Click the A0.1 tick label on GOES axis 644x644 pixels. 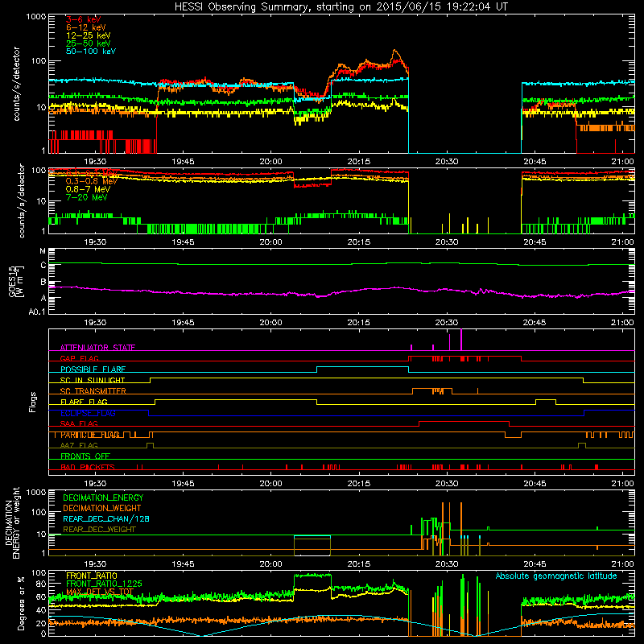[37, 312]
